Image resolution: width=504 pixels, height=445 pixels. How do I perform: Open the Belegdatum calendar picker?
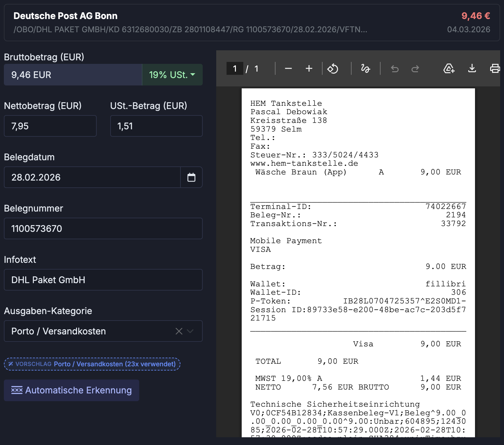click(191, 177)
